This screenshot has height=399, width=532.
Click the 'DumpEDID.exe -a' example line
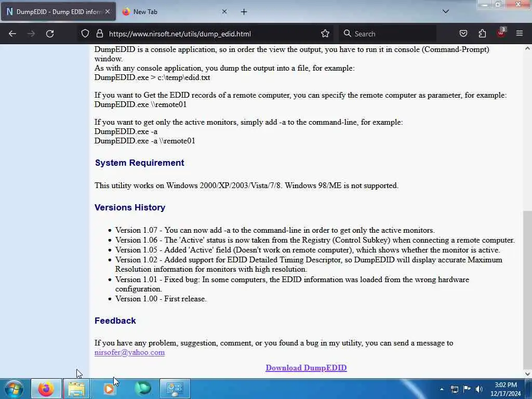point(126,131)
